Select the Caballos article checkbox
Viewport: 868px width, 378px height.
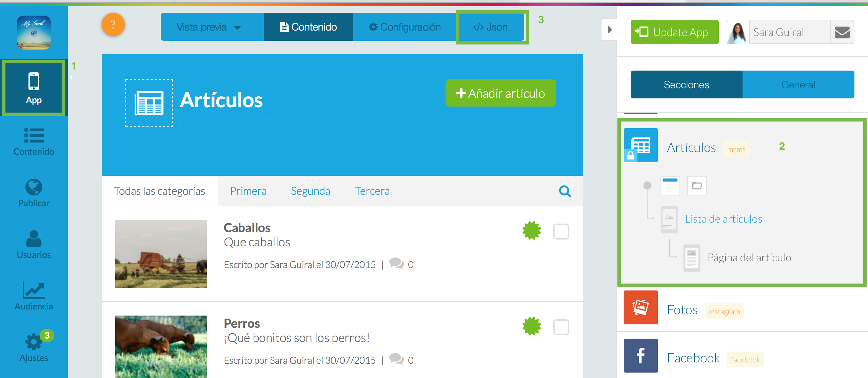click(561, 232)
